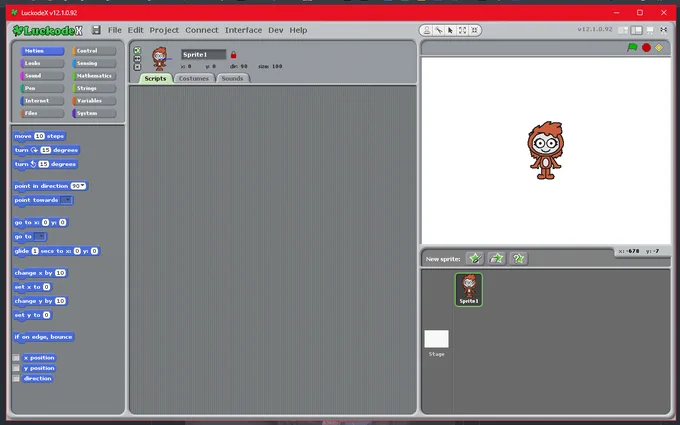Select the Looks block category
The image size is (680, 425).
[42, 63]
